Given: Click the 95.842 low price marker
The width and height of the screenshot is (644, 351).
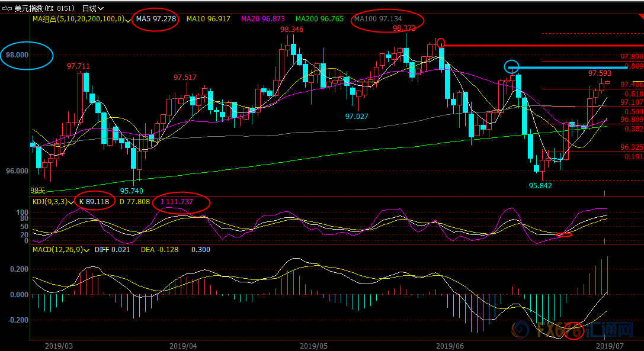Looking at the screenshot, I should (x=540, y=185).
